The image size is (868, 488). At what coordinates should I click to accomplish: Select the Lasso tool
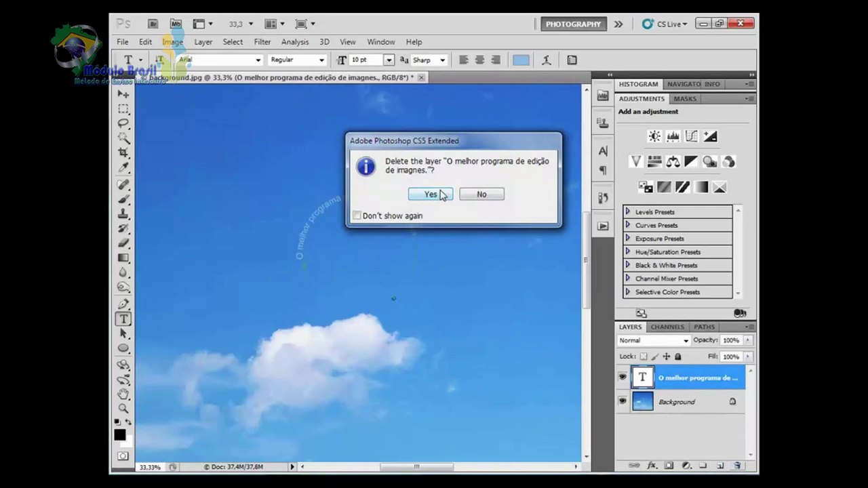point(123,123)
